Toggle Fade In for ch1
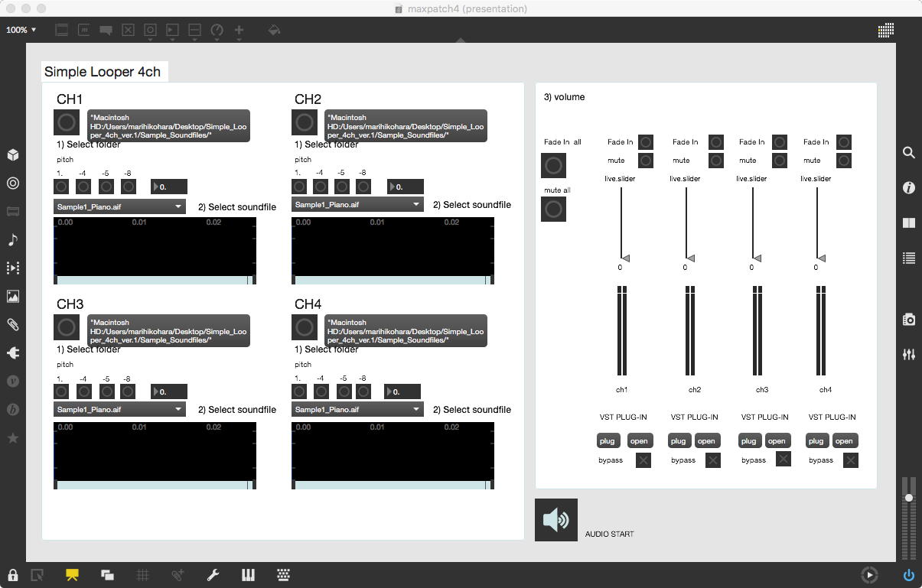The height and width of the screenshot is (588, 922). point(646,142)
